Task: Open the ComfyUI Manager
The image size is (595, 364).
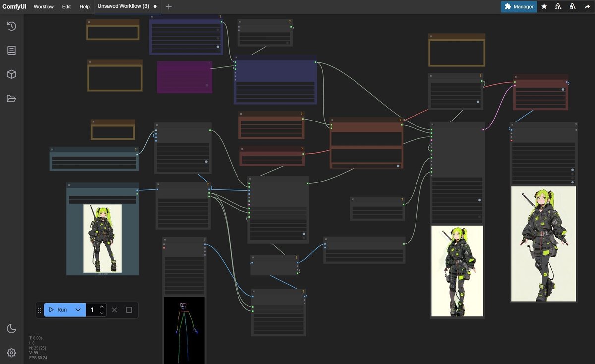Action: click(519, 6)
